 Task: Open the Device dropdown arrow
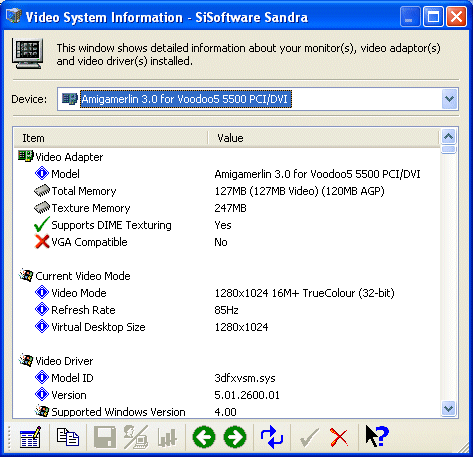[x=449, y=99]
